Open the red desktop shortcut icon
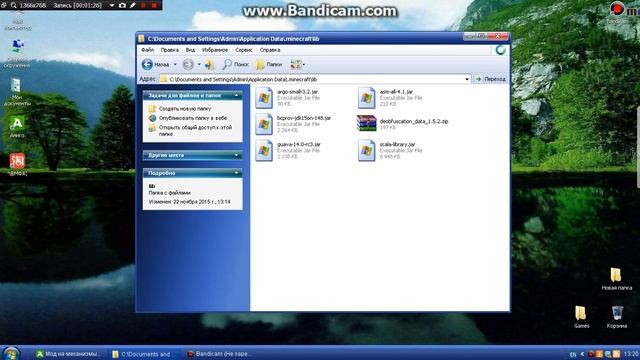Screen dimensions: 640x360 click(x=17, y=161)
